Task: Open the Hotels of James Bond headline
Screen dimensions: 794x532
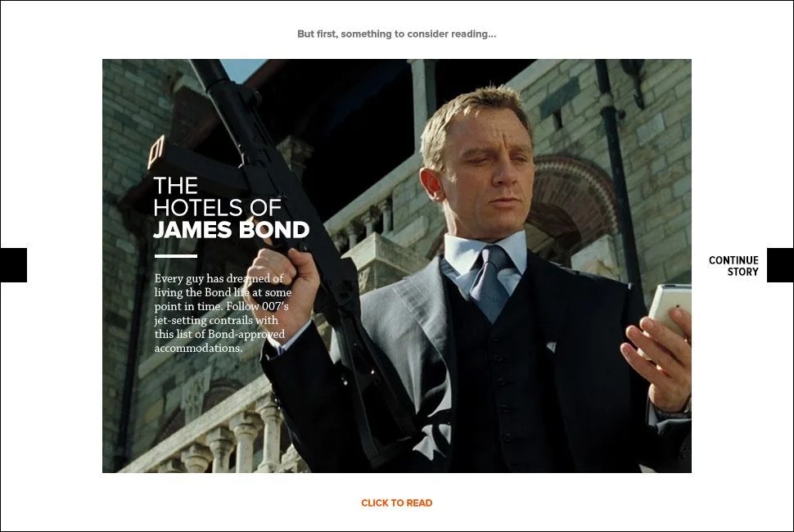Action: 231,208
